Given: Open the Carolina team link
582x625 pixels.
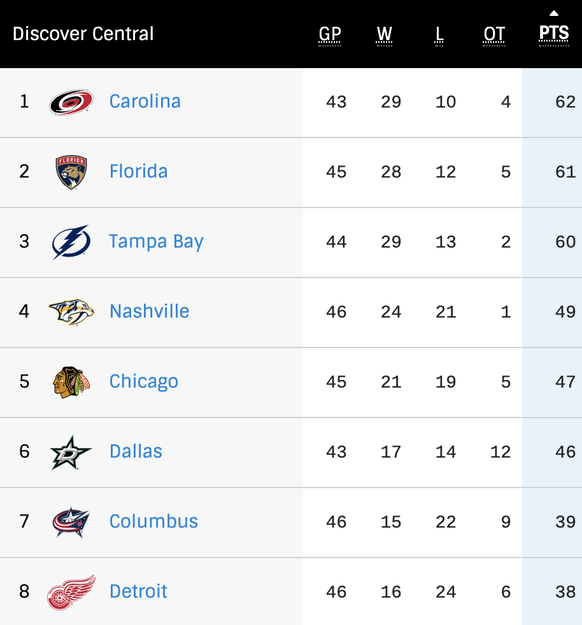Looking at the screenshot, I should tap(145, 101).
